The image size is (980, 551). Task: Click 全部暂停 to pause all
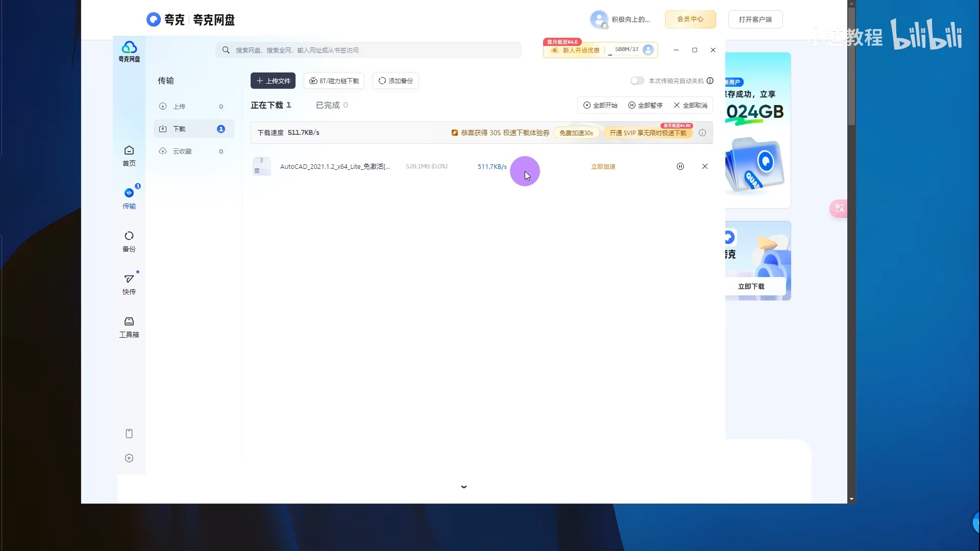tap(645, 105)
